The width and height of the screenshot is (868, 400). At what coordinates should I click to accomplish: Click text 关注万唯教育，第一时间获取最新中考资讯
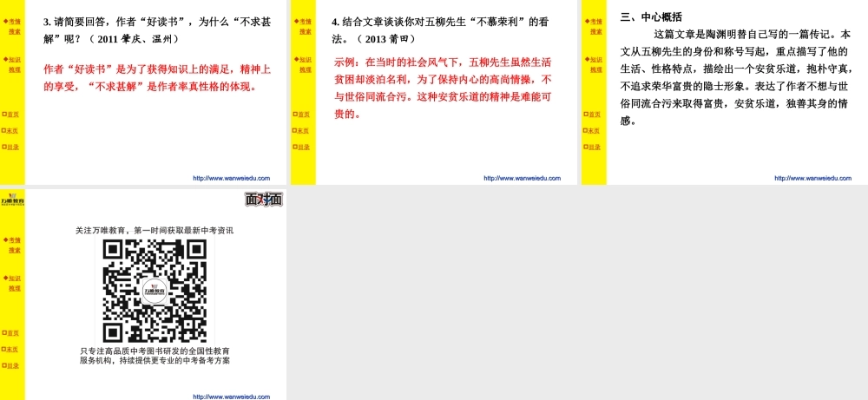point(155,231)
